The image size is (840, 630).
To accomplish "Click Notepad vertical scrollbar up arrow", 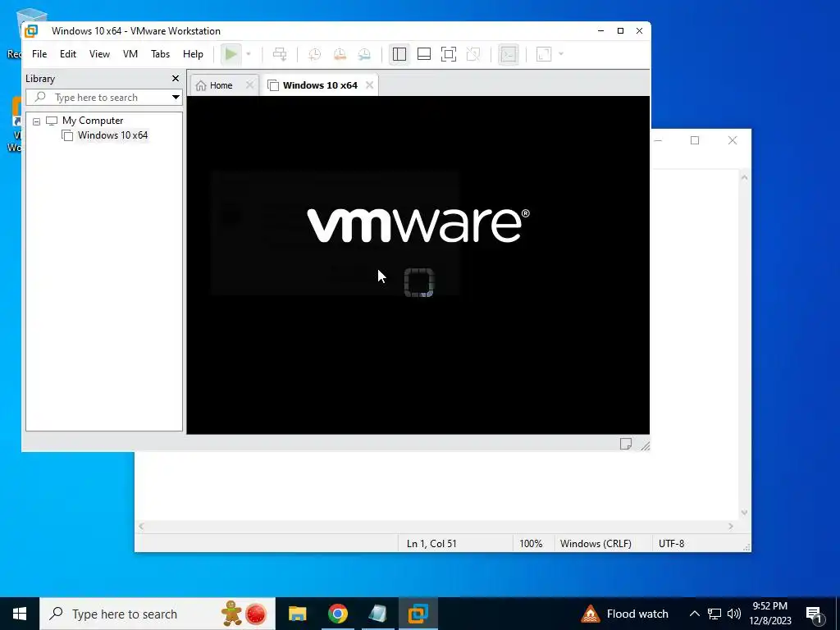I will [x=744, y=177].
